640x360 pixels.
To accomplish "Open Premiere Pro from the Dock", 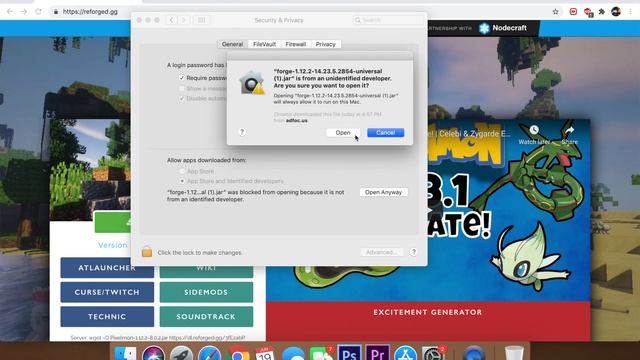I will tap(377, 353).
